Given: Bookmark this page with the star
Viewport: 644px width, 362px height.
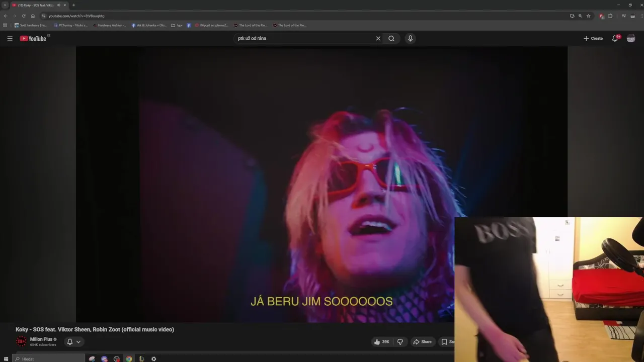Looking at the screenshot, I should click(x=588, y=16).
